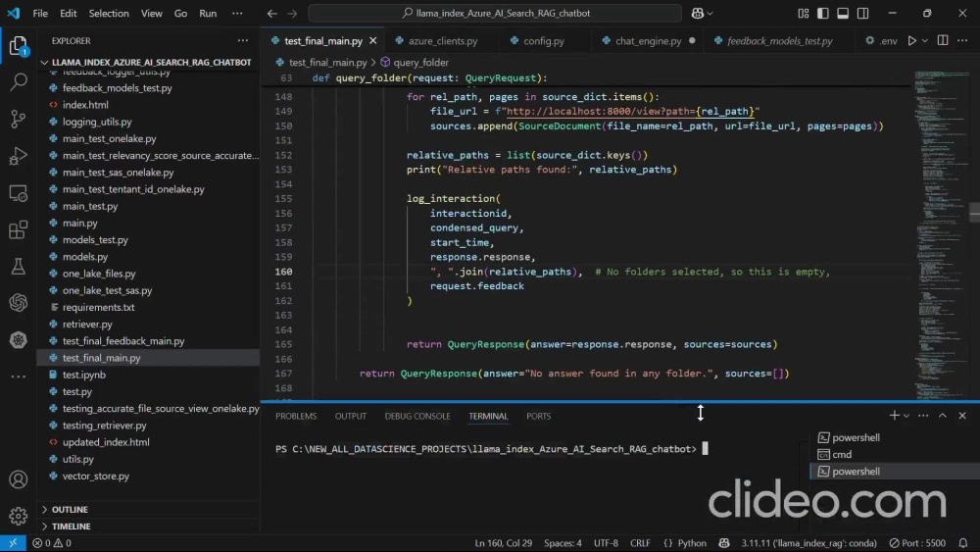The width and height of the screenshot is (980, 552).
Task: Toggle Primary Side Bar visibility
Action: pos(823,13)
